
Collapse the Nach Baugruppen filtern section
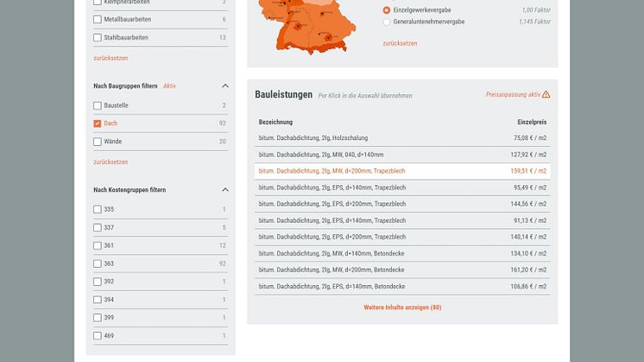[225, 86]
